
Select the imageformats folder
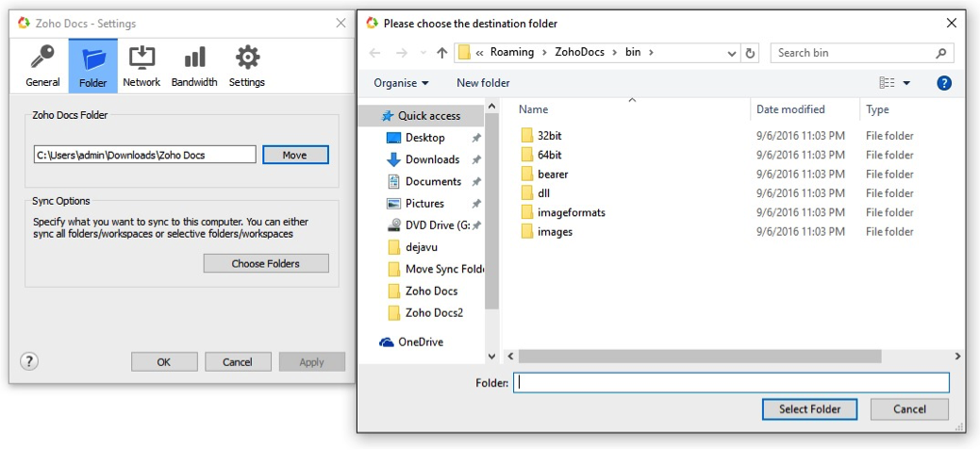(571, 212)
